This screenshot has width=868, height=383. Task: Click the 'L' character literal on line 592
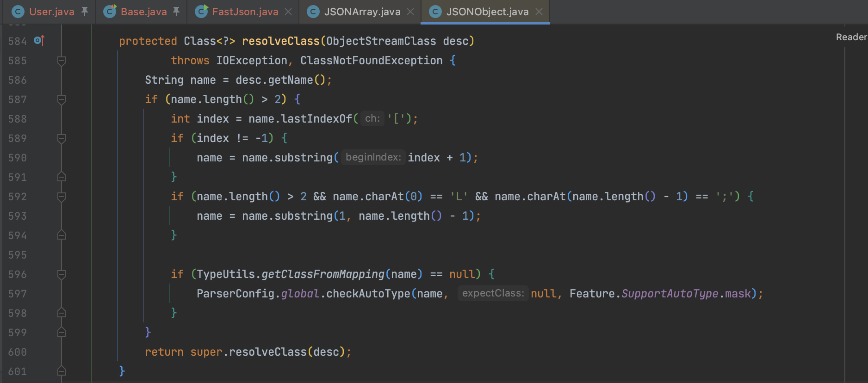(459, 197)
